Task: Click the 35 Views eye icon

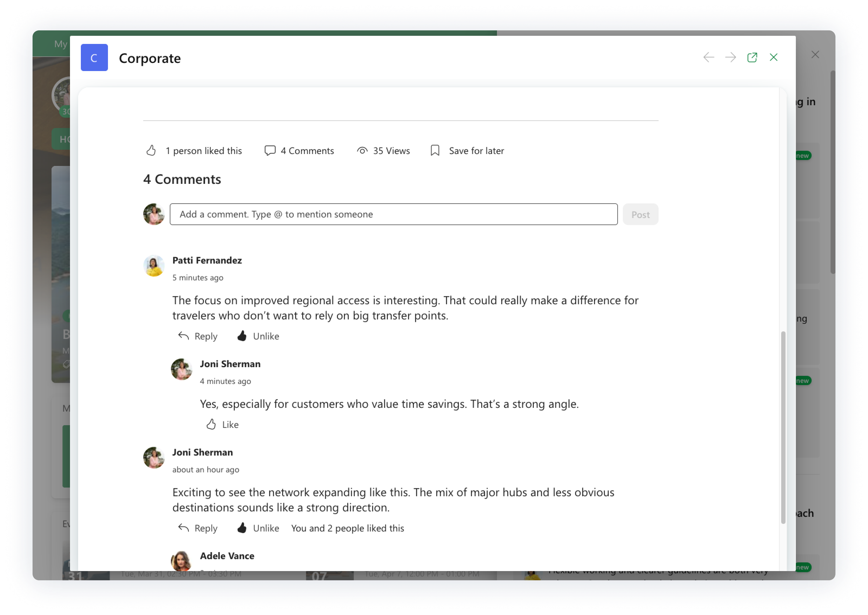Action: (x=362, y=151)
